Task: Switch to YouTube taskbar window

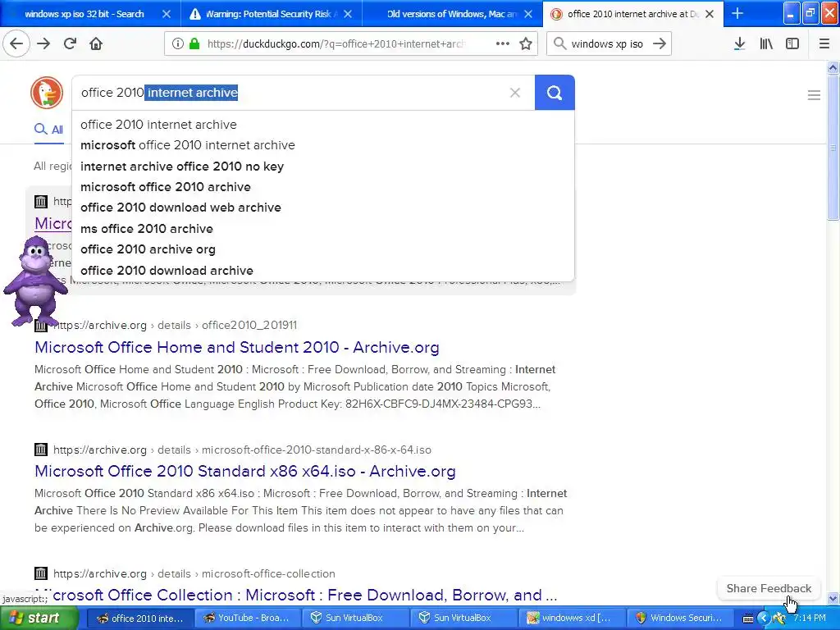Action: tap(246, 618)
